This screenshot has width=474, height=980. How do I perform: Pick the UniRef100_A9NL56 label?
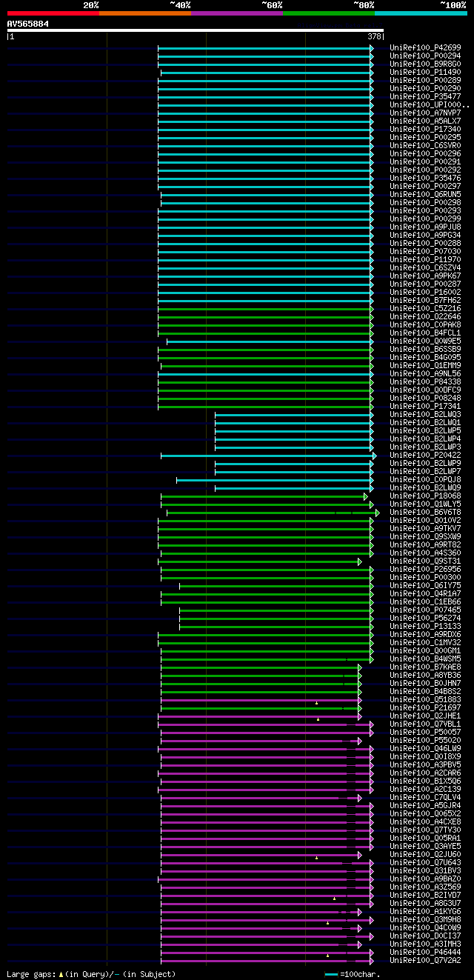pos(425,373)
